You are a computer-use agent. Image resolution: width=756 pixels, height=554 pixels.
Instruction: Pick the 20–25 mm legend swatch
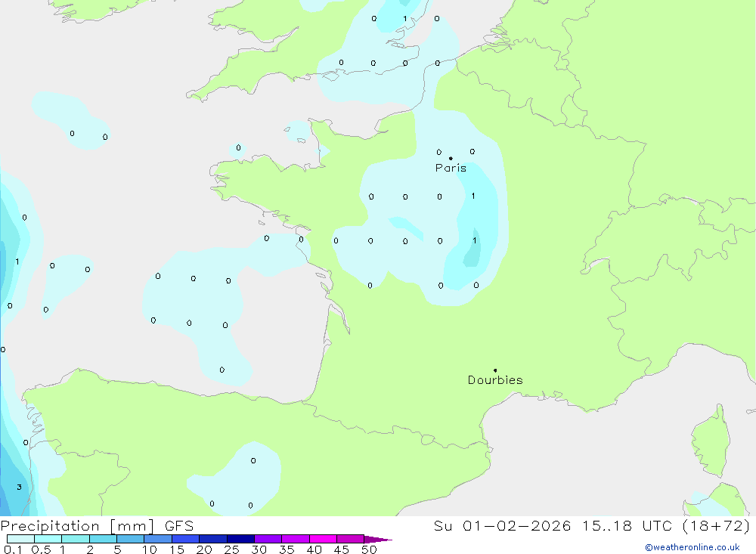[213, 539]
